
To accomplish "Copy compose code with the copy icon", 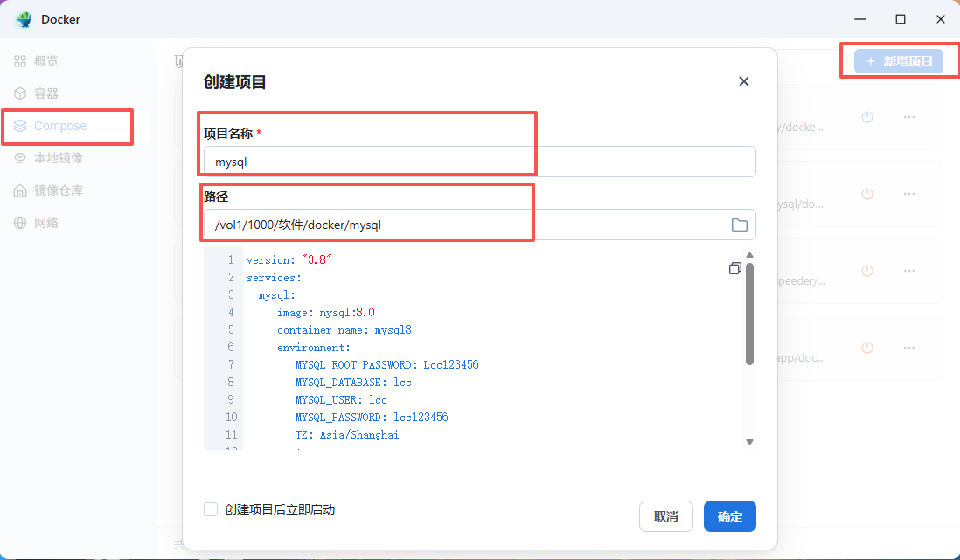I will (734, 268).
